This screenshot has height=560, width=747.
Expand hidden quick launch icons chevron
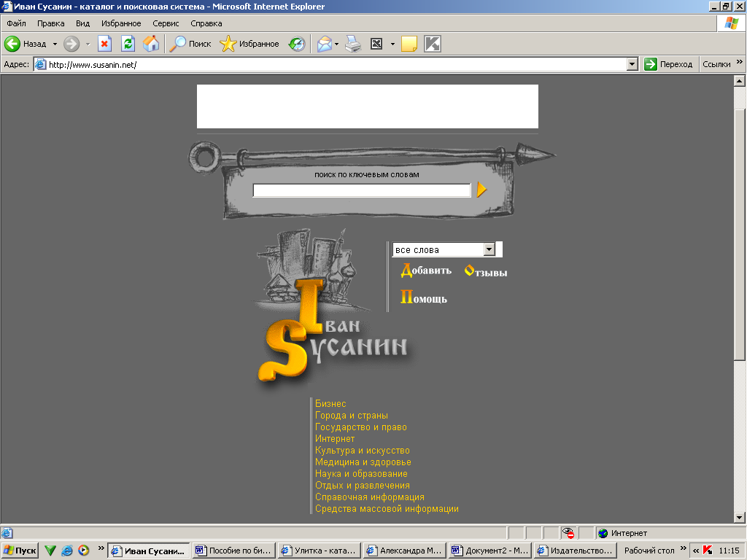(x=101, y=548)
